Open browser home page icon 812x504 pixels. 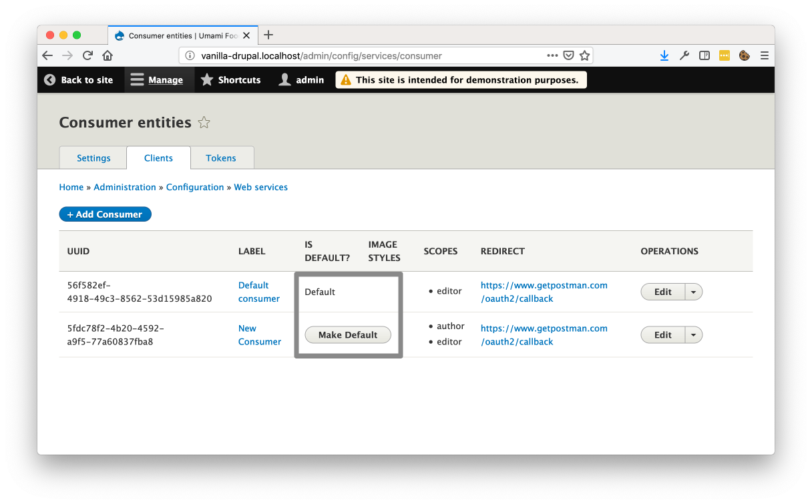click(108, 55)
